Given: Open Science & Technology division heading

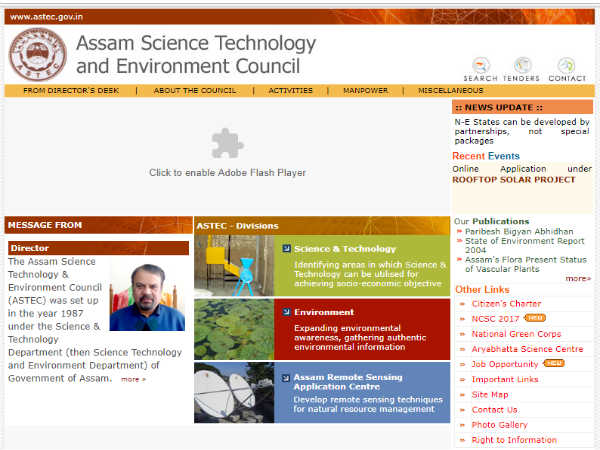Looking at the screenshot, I should point(345,249).
